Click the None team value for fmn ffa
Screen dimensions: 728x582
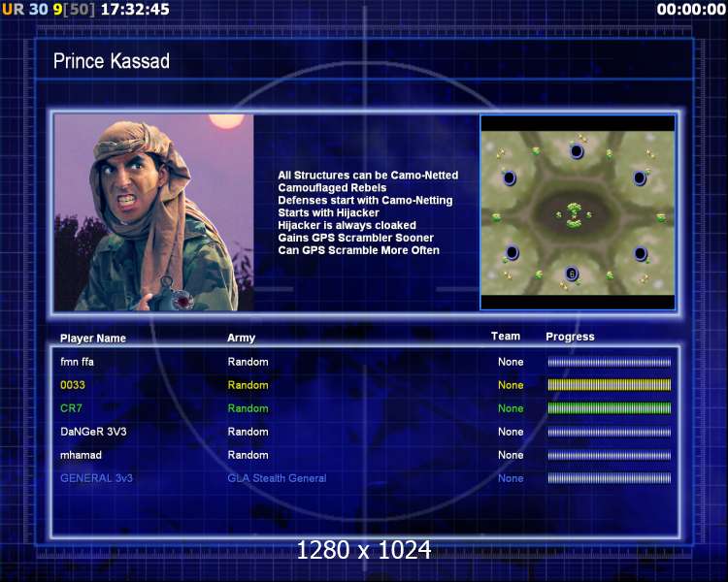[511, 362]
